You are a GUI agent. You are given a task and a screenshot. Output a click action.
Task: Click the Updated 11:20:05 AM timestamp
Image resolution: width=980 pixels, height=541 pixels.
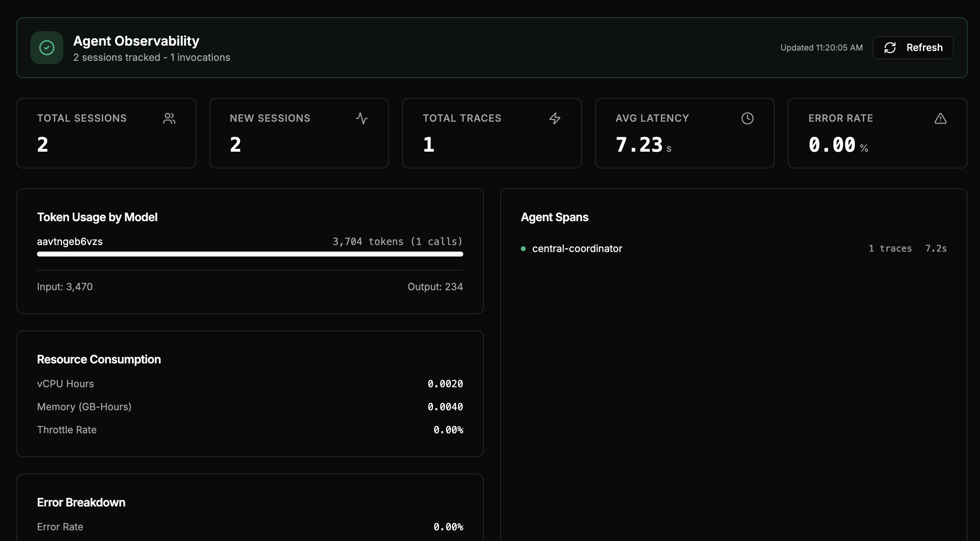(x=821, y=48)
